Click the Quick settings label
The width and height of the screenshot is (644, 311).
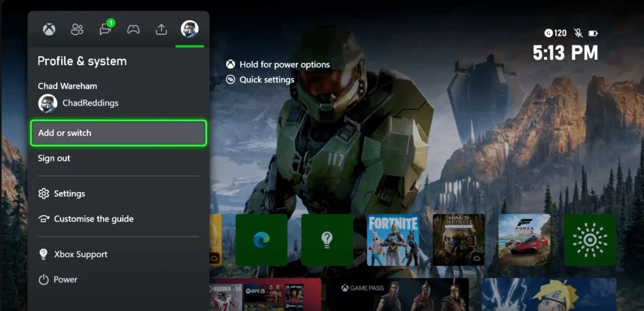click(267, 80)
